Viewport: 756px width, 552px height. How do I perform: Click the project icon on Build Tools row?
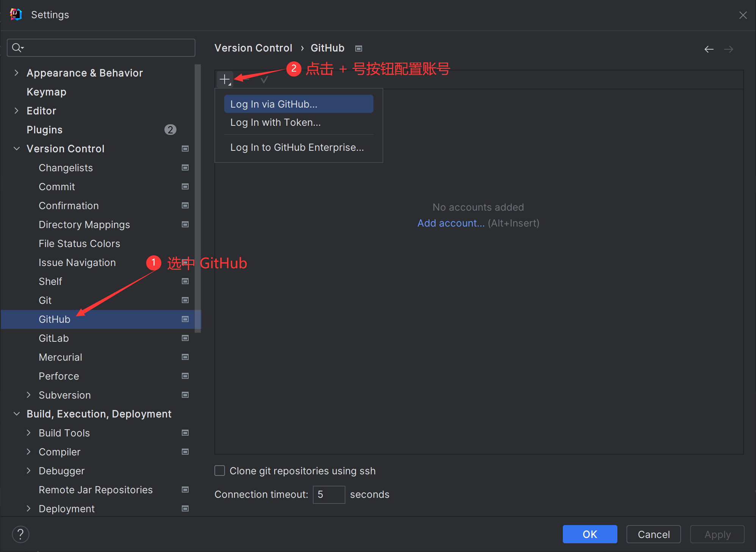click(185, 433)
